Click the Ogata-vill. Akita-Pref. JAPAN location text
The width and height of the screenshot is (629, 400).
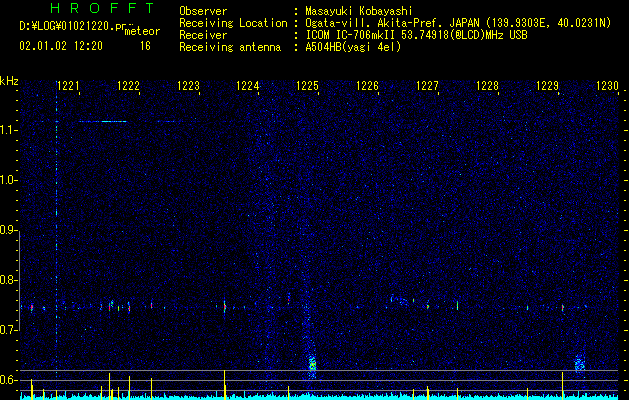pos(458,23)
